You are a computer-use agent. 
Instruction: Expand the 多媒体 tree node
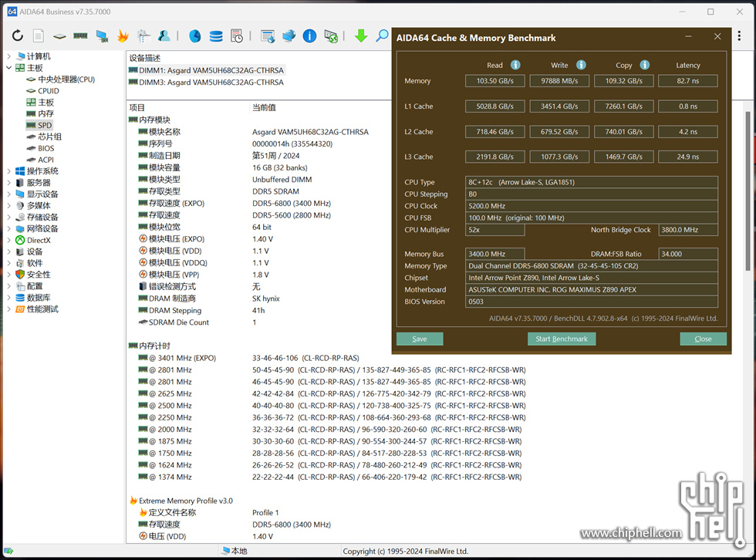pos(8,206)
